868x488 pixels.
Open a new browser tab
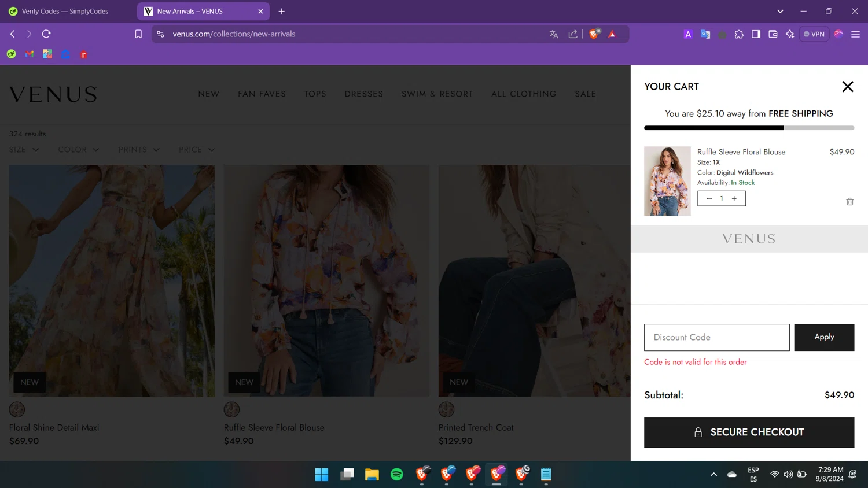click(x=282, y=11)
